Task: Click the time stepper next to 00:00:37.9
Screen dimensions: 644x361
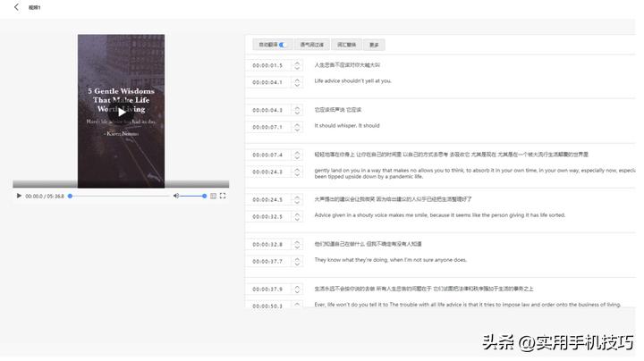Action: (297, 290)
